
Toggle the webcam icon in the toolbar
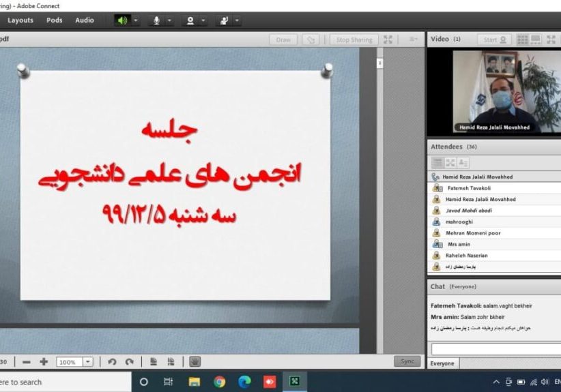190,20
